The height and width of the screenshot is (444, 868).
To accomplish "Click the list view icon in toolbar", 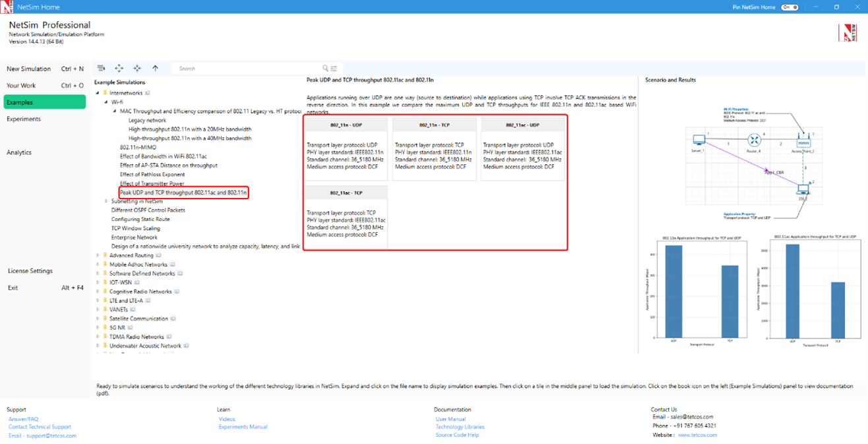I will [101, 69].
